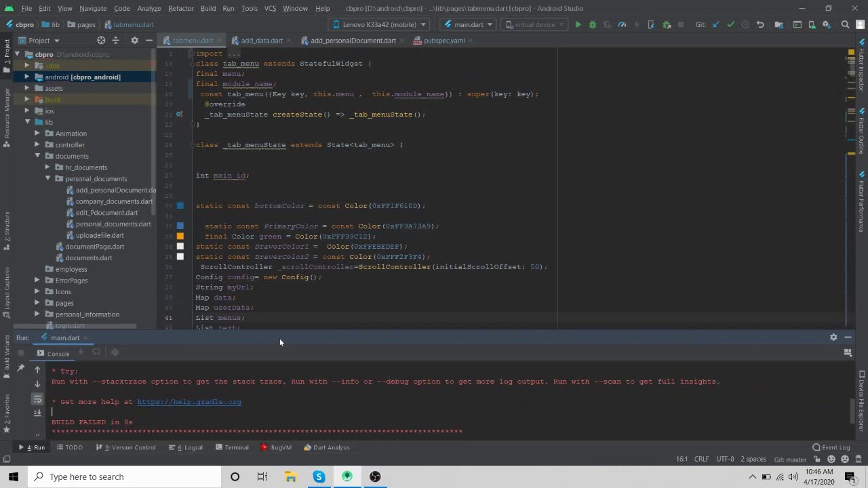The height and width of the screenshot is (488, 868).
Task: Click the Git update project arrow
Action: pos(716,24)
